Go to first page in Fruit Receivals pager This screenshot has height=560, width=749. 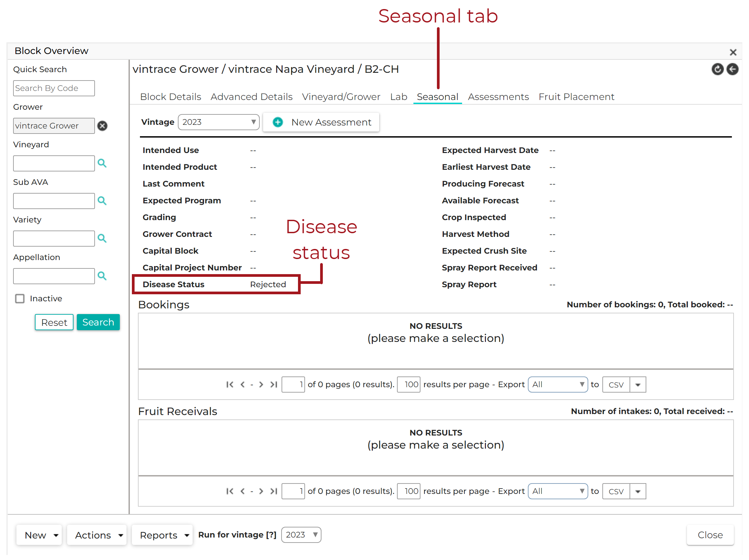point(230,491)
